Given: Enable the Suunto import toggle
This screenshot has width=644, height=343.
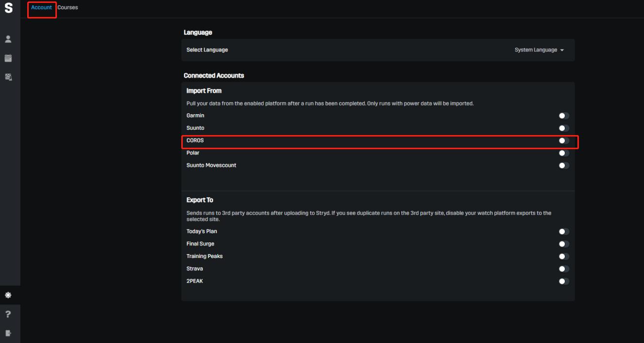Looking at the screenshot, I should click(563, 128).
